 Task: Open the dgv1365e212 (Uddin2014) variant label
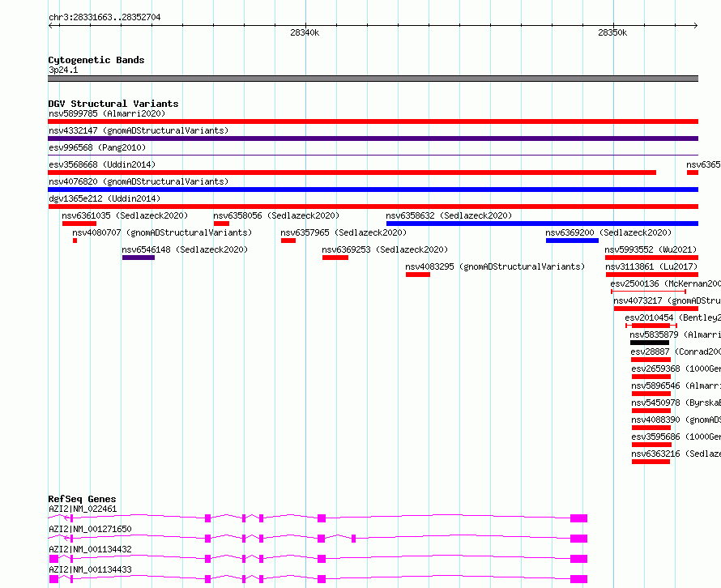pyautogui.click(x=105, y=198)
